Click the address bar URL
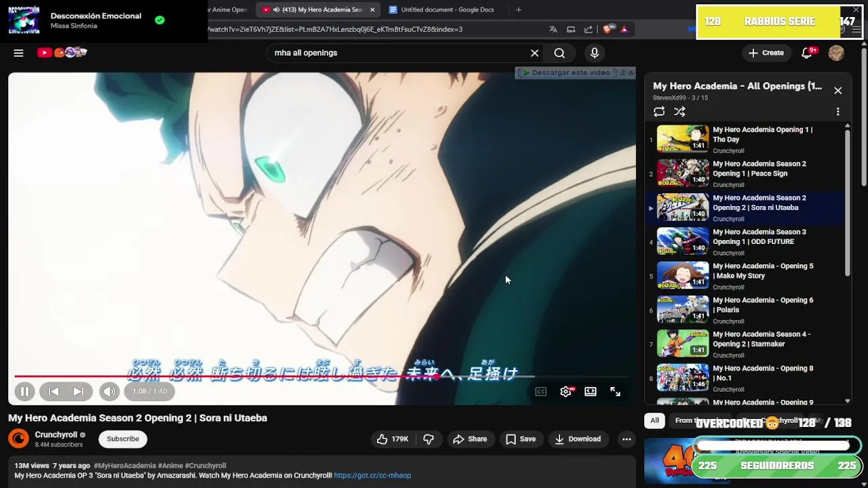This screenshot has height=488, width=868. [x=335, y=29]
